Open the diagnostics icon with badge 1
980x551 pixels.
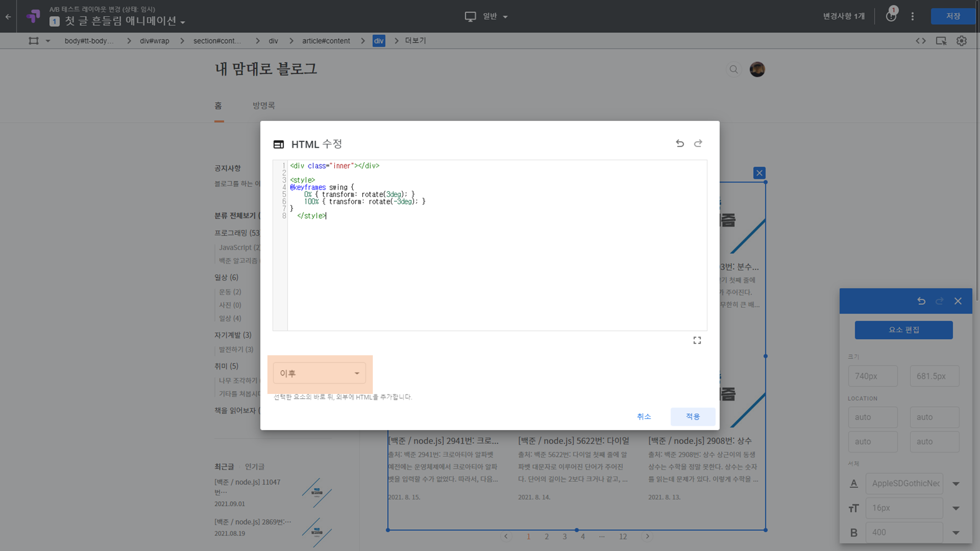point(891,16)
